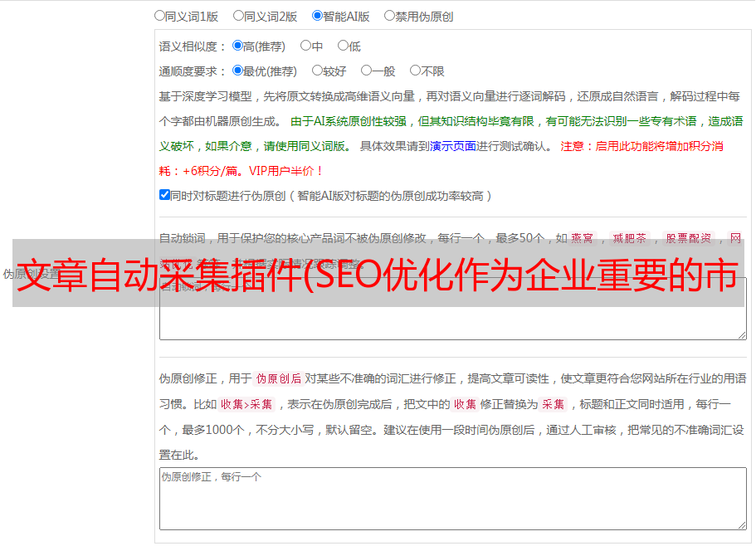Image resolution: width=756 pixels, height=546 pixels.
Task: Click the 燕窝 example tag
Action: coord(582,238)
